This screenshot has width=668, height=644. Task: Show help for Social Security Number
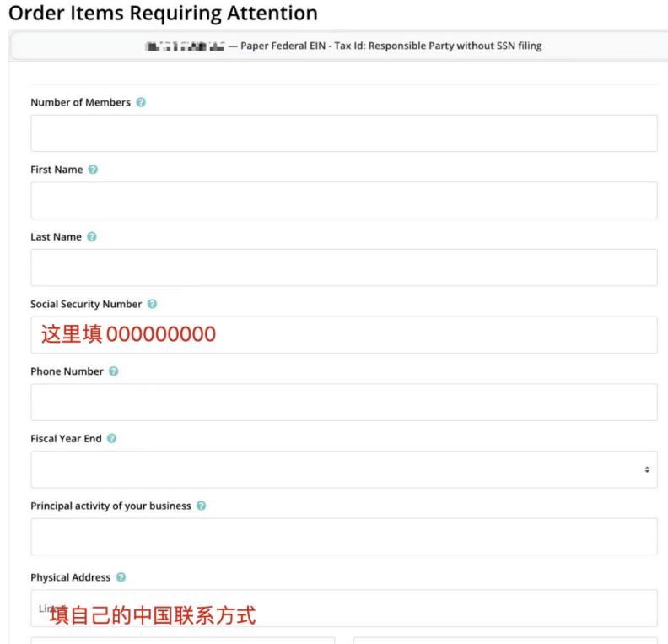(x=152, y=304)
